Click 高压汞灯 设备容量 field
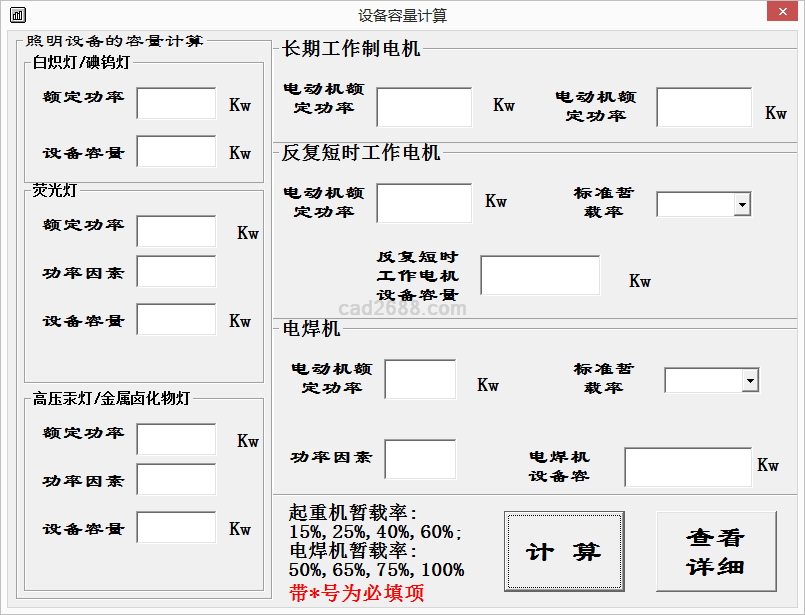 pos(176,527)
